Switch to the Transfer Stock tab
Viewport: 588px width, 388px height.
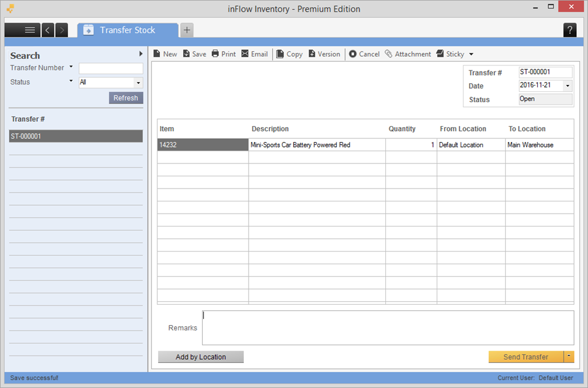(128, 30)
